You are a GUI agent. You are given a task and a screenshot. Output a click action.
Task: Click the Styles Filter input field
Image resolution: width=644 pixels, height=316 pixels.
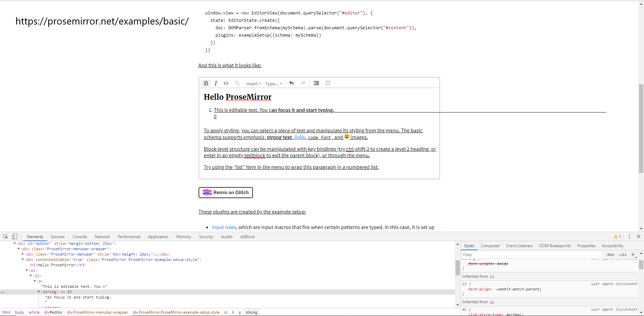[x=532, y=255]
